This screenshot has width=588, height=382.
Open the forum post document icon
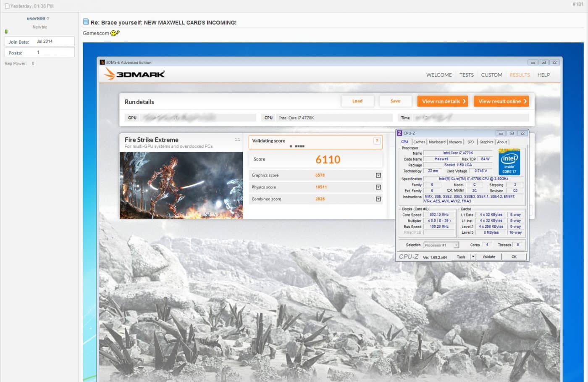pos(86,21)
